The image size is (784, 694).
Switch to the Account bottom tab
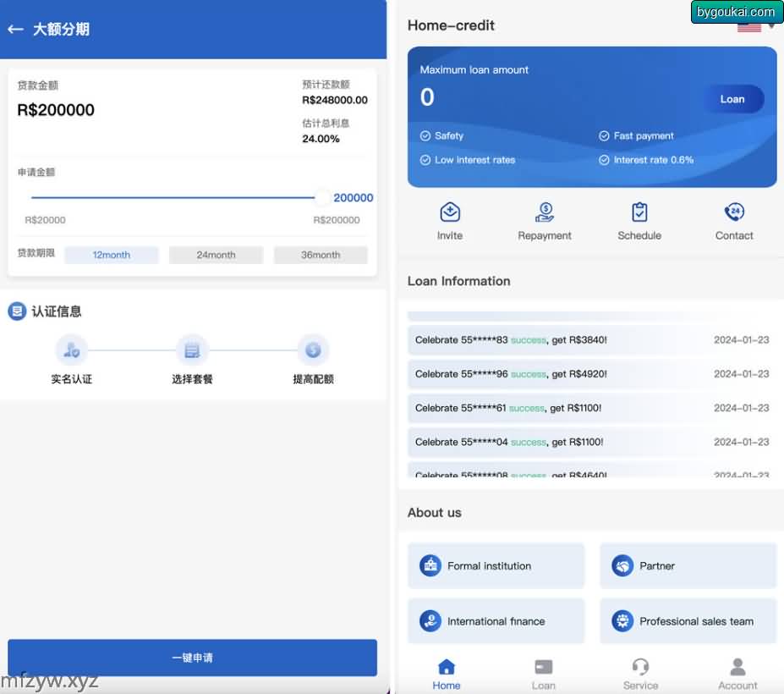click(x=737, y=675)
